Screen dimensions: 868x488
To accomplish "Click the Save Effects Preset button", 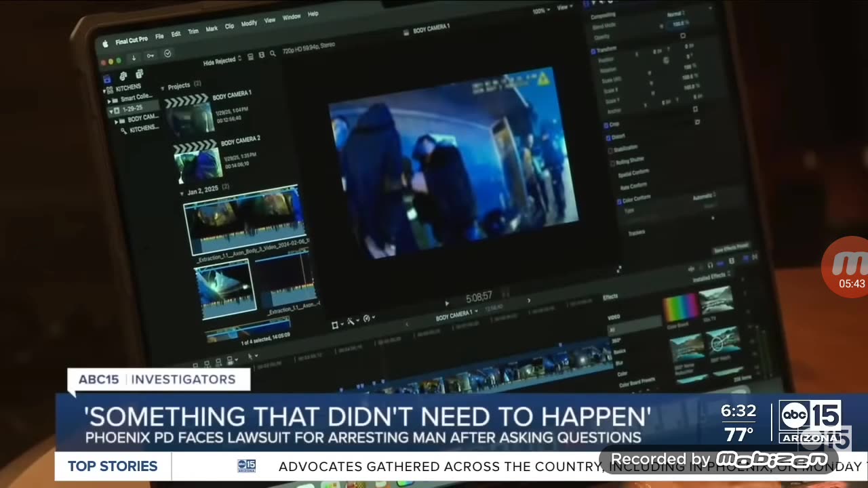I will [x=731, y=248].
